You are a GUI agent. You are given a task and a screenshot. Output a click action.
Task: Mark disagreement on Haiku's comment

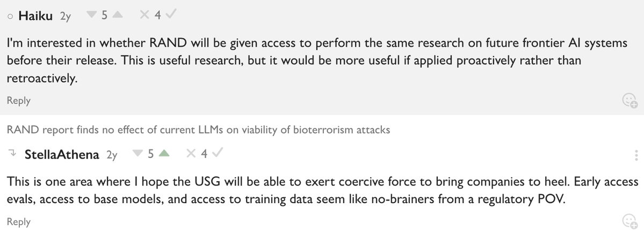pos(144,16)
